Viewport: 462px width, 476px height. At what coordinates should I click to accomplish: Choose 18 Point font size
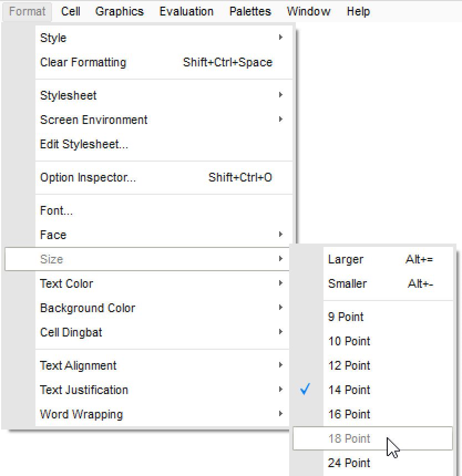[349, 438]
